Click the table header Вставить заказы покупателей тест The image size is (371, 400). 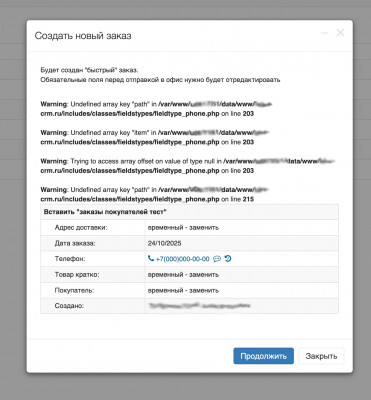click(x=105, y=212)
